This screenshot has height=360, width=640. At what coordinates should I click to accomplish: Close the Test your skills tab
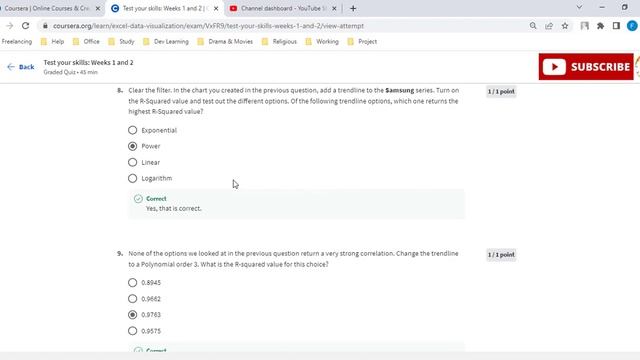click(216, 8)
